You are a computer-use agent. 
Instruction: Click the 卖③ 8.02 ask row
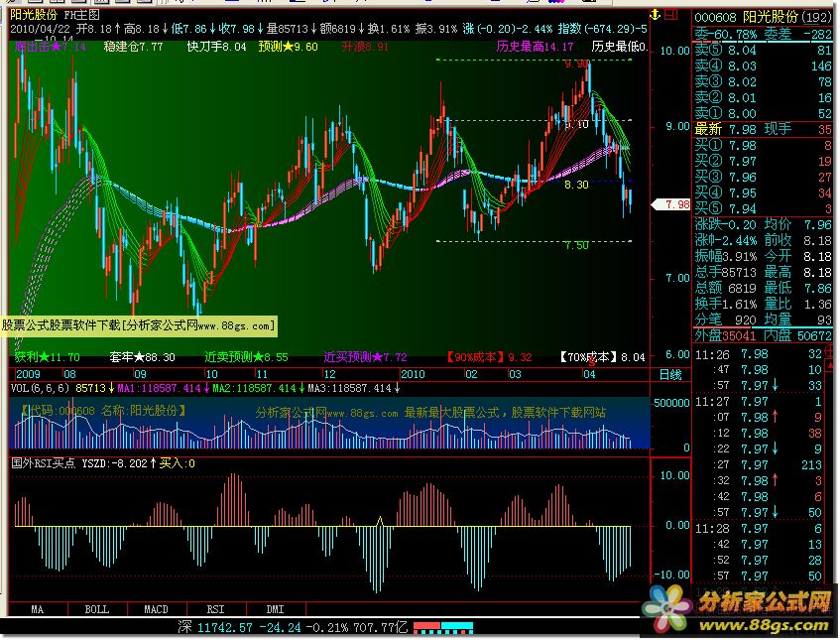763,82
